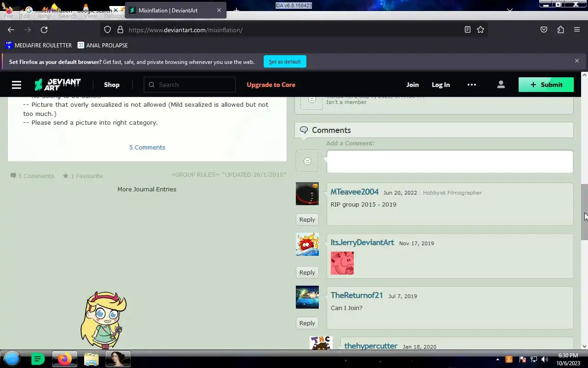Open the list all tabs dropdown arrow
The width and height of the screenshot is (588, 368).
(510, 10)
